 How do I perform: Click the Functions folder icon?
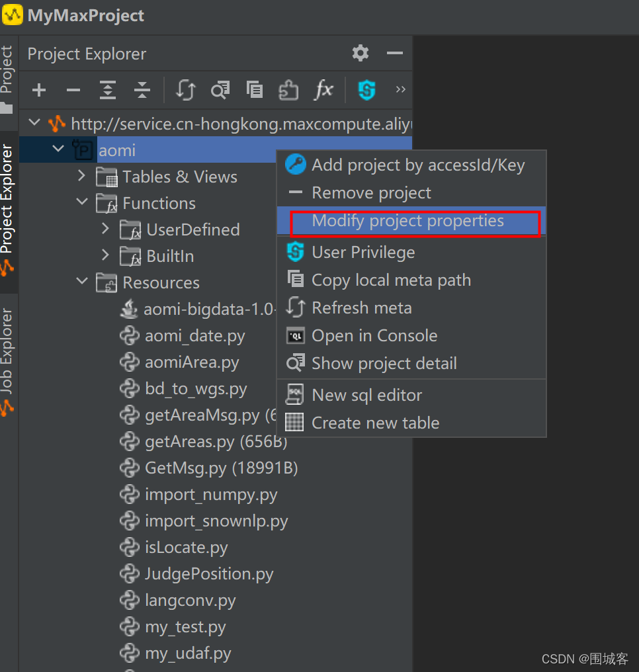point(106,204)
